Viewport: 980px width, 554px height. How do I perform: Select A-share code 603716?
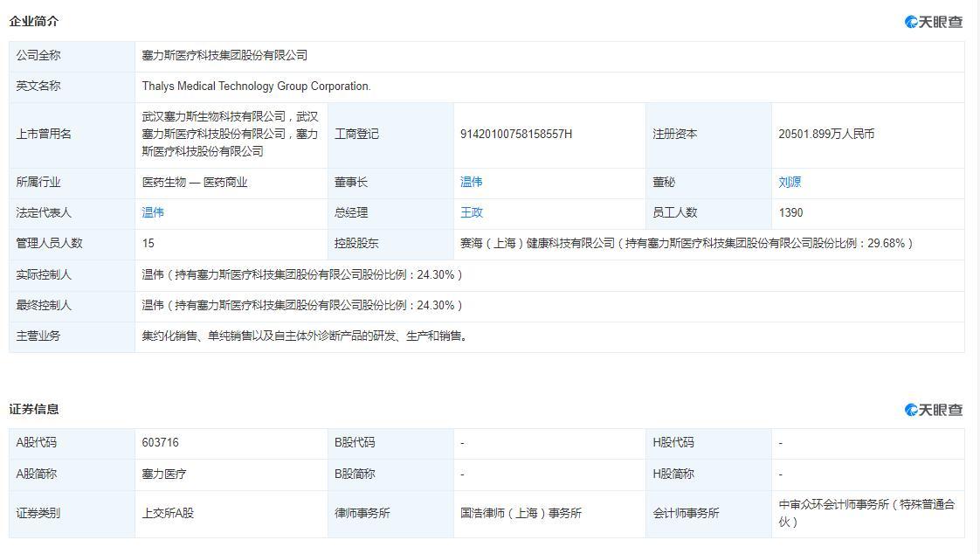pyautogui.click(x=160, y=443)
